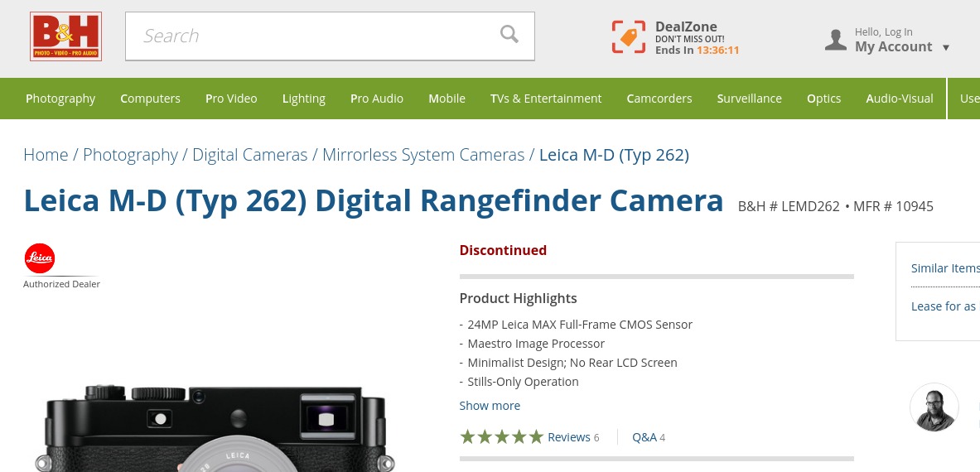Go to Mirrorless System Cameras breadcrumb
The height and width of the screenshot is (472, 980).
pos(423,155)
